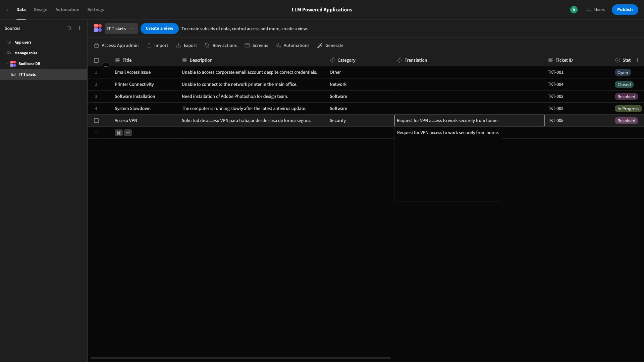Open the green R user avatar

click(574, 10)
